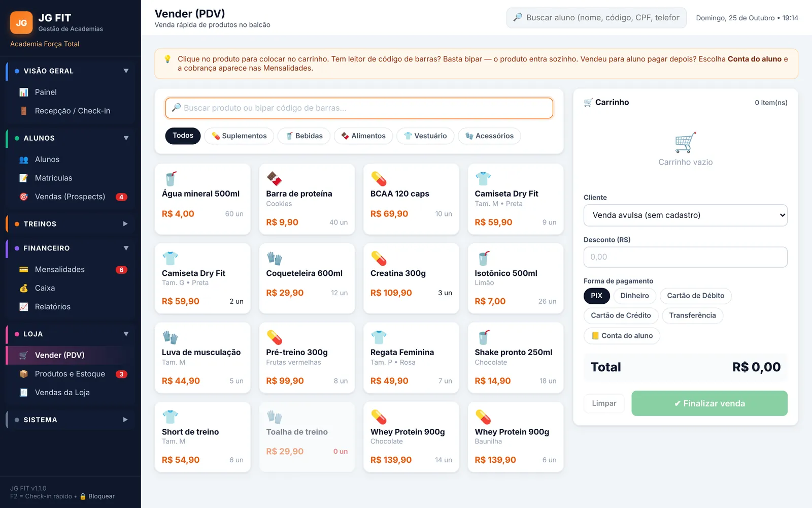Open Recepção / Check-in page
This screenshot has width=812, height=508.
pyautogui.click(x=70, y=111)
